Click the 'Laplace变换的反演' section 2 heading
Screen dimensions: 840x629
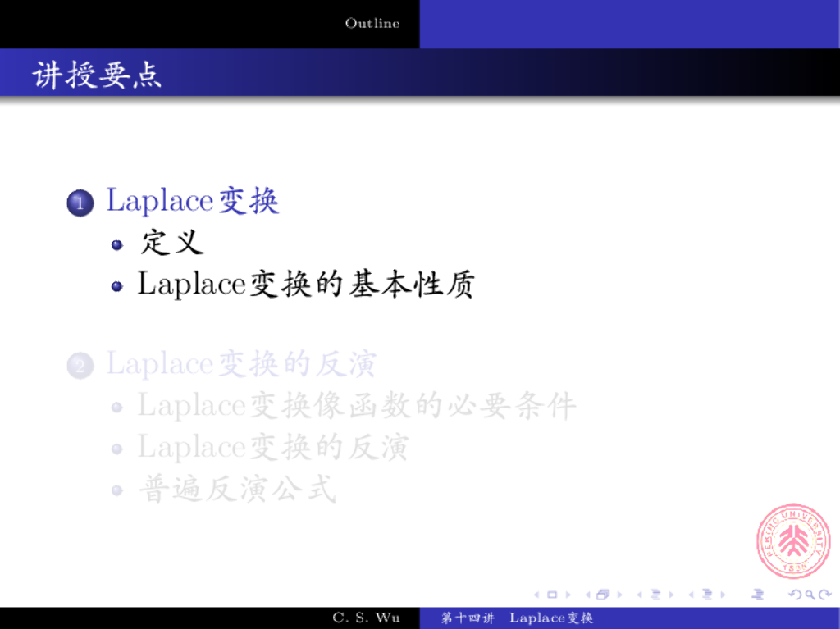(241, 363)
